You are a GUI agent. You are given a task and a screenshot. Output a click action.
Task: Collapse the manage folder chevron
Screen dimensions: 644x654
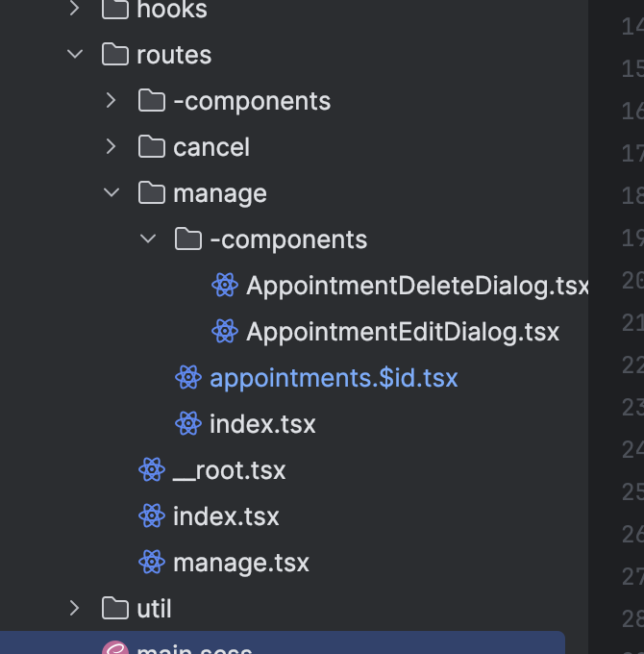click(111, 192)
